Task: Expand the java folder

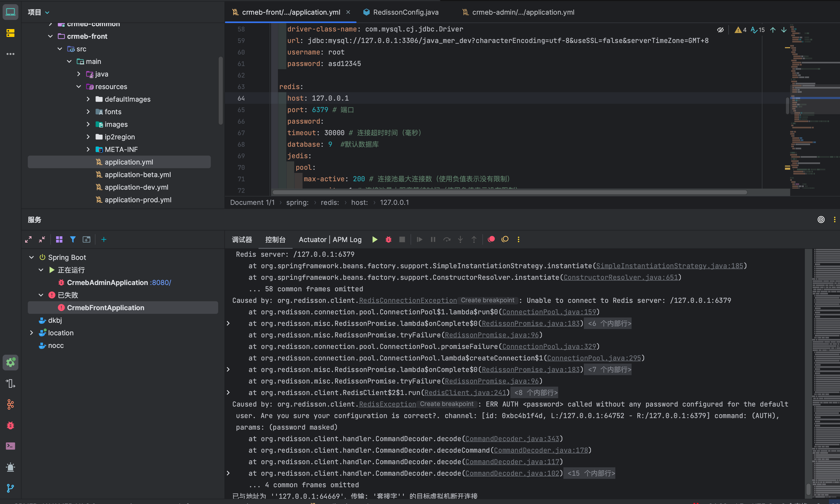Action: [78, 74]
